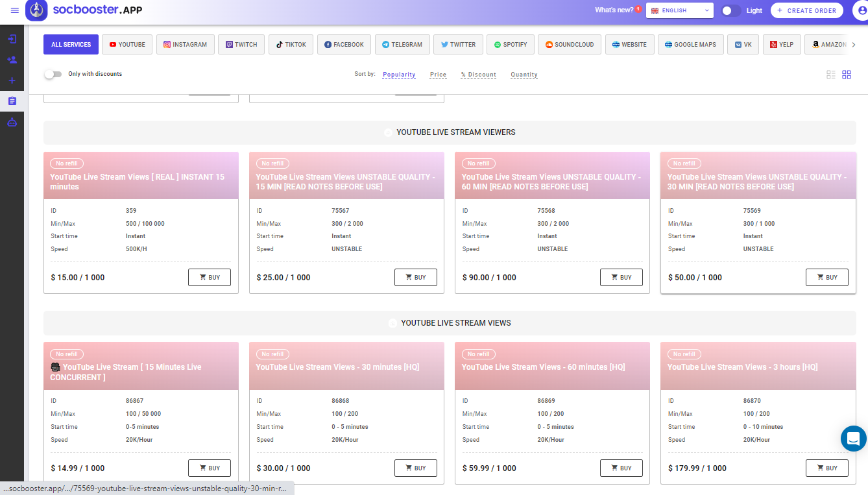This screenshot has height=495, width=868.
Task: Collapse YouTube Live Stream Viewers section icon
Action: click(388, 132)
